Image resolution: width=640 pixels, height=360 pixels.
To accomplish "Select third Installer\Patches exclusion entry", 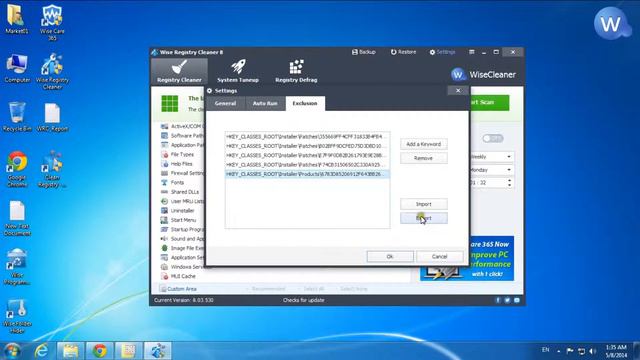I will [x=307, y=155].
